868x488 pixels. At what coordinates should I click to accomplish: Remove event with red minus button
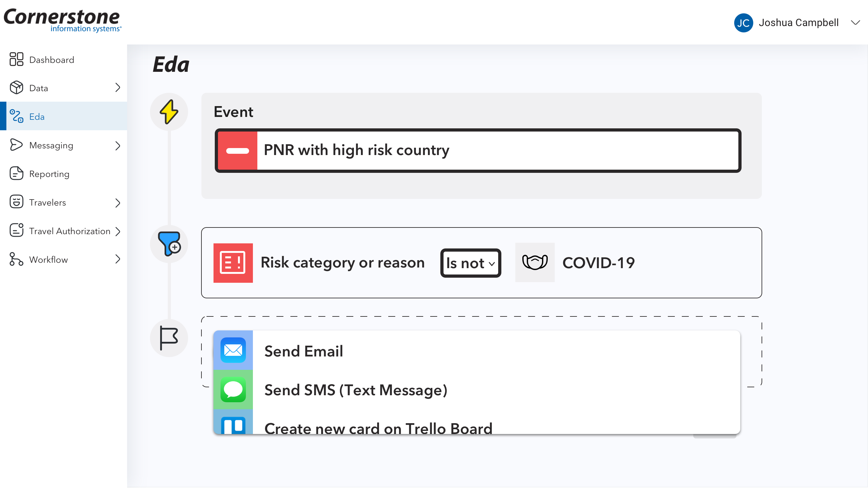(x=238, y=151)
